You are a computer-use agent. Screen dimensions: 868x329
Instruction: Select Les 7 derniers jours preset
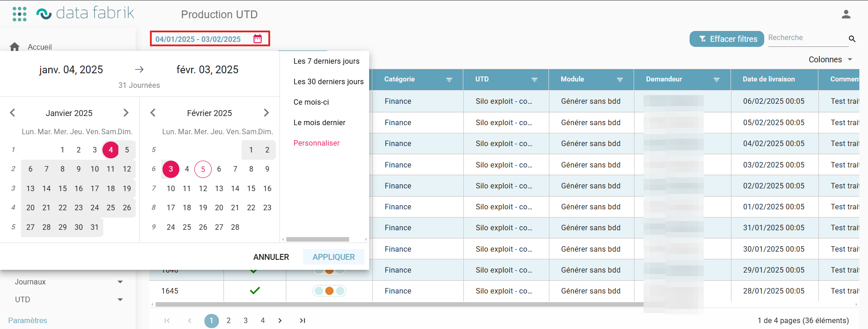[326, 61]
